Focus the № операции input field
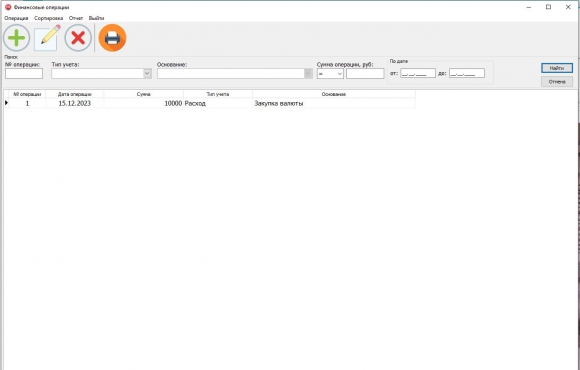 click(24, 74)
